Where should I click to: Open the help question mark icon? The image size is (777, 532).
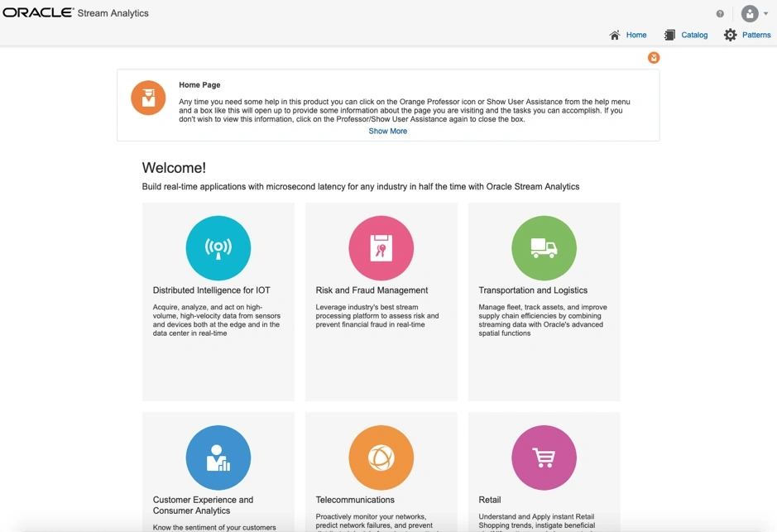click(x=720, y=14)
